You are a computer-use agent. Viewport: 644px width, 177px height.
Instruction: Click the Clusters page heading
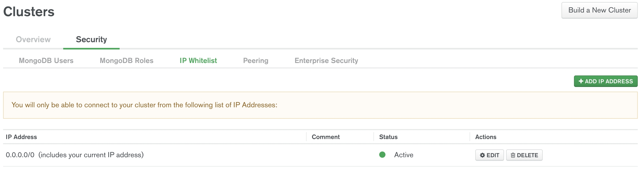click(29, 12)
